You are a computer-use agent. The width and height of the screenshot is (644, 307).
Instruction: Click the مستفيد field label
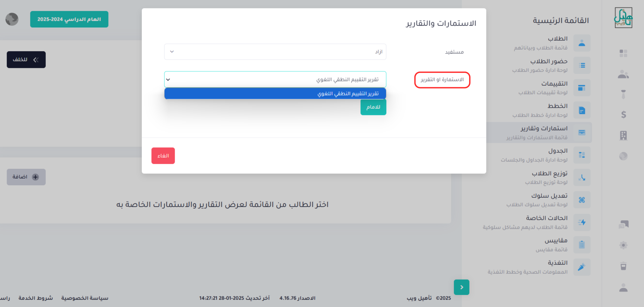(x=454, y=52)
